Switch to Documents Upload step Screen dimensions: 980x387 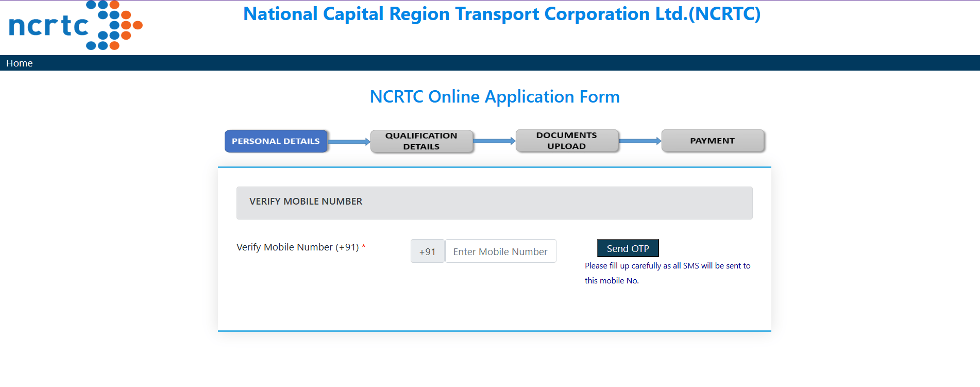click(566, 141)
